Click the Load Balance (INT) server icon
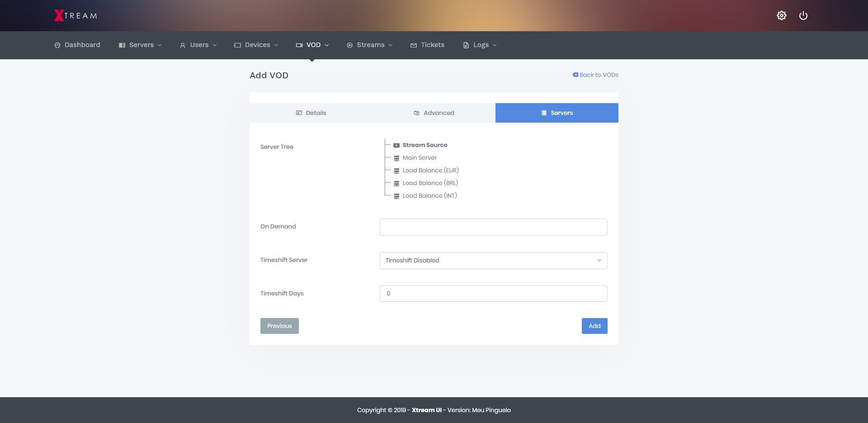868x423 pixels. (396, 196)
